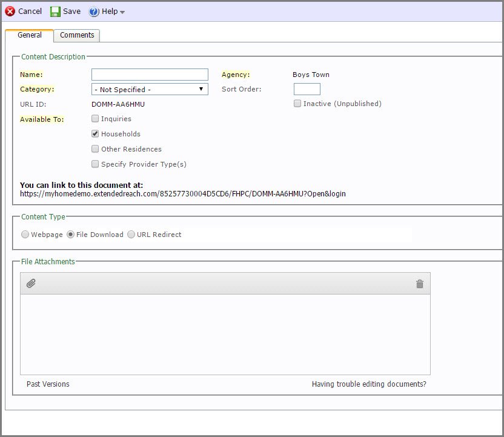Expand the Help dropdown arrow

tap(122, 12)
